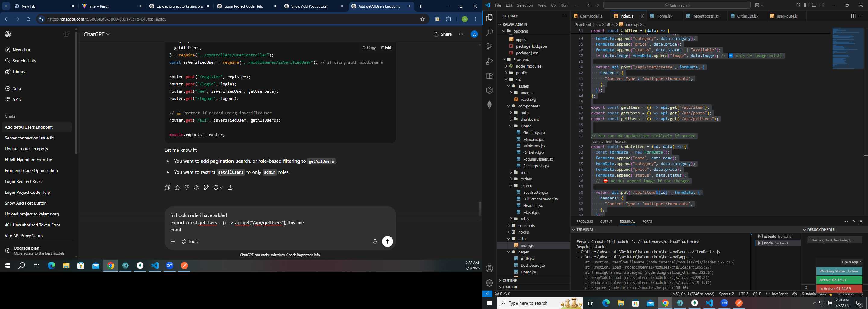Edit ChatGPT response in canvas
The image size is (868, 309).
[206, 188]
